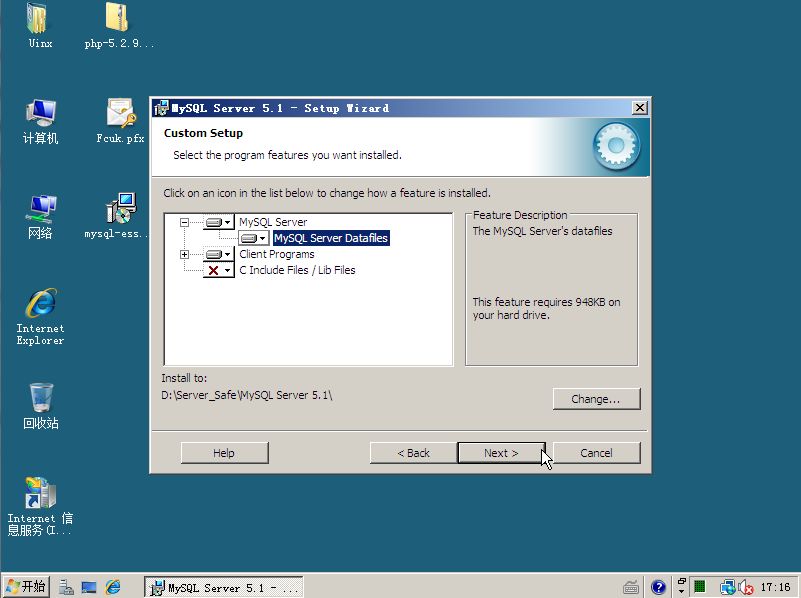Click the 'Custom Setup' heading text
The image size is (801, 598).
[x=203, y=133]
